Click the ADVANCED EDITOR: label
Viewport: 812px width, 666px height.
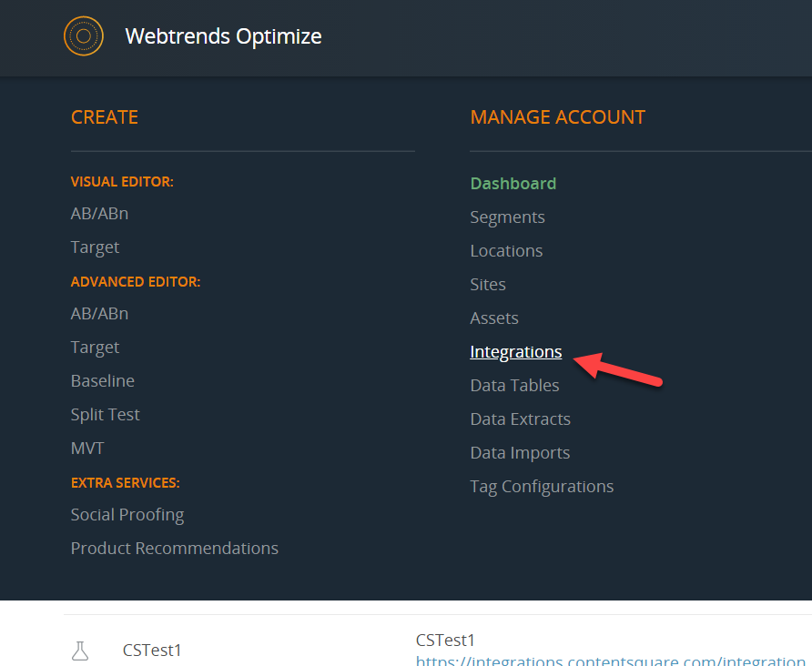[x=136, y=281]
